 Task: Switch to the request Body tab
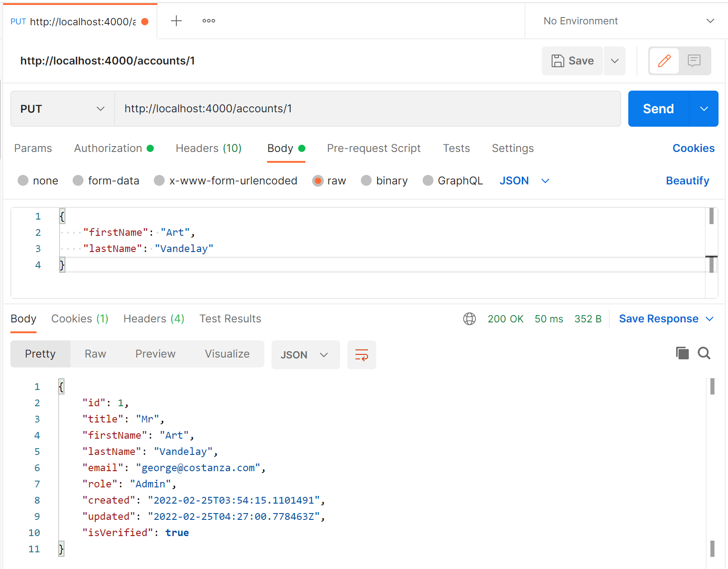(286, 148)
